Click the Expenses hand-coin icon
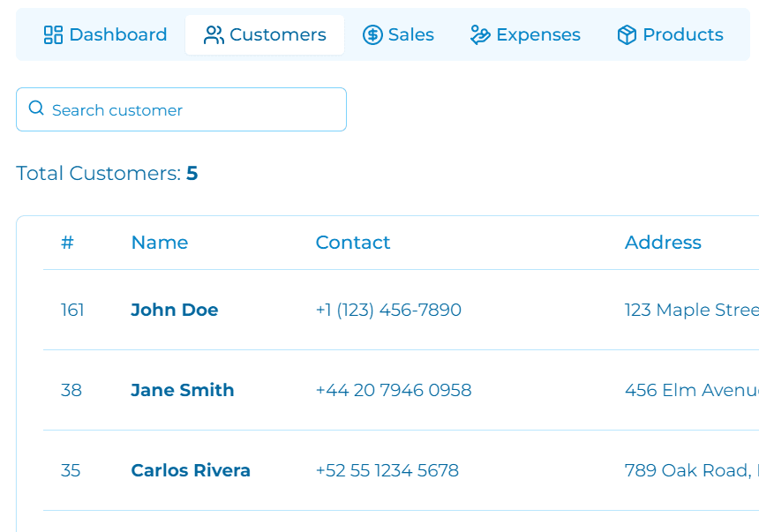This screenshot has height=532, width=759. (x=480, y=35)
